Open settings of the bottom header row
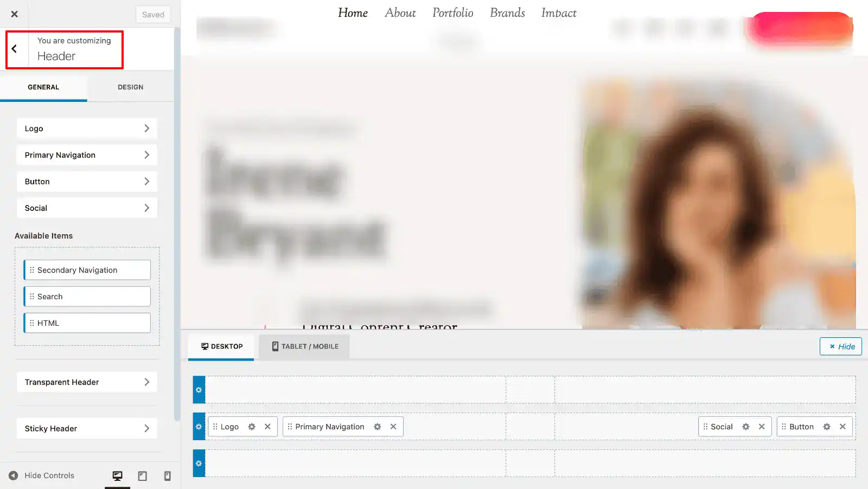 [199, 464]
